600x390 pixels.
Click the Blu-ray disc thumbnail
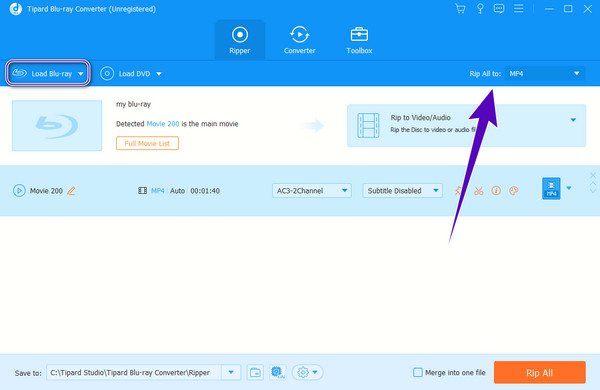(x=57, y=126)
